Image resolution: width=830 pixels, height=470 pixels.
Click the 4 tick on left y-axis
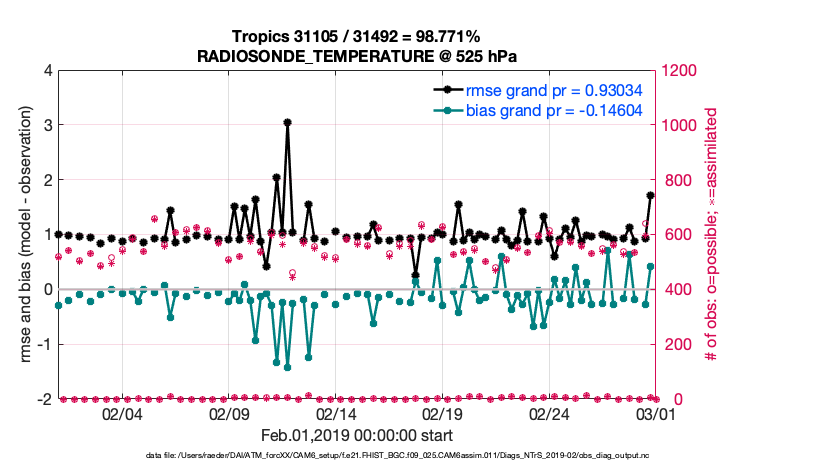pos(46,71)
